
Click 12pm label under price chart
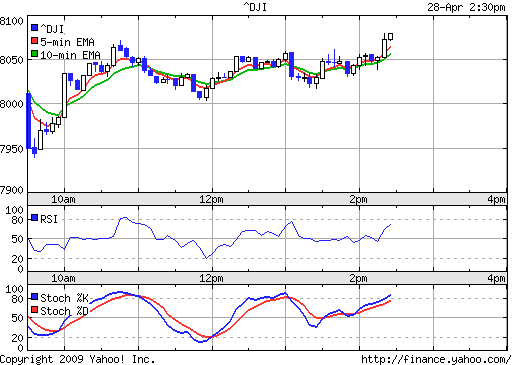tap(211, 199)
